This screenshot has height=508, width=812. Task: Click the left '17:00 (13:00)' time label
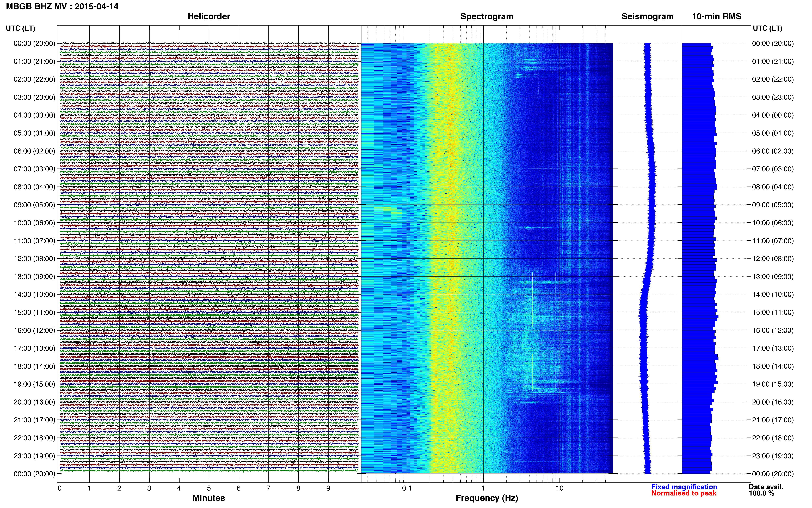tap(34, 348)
